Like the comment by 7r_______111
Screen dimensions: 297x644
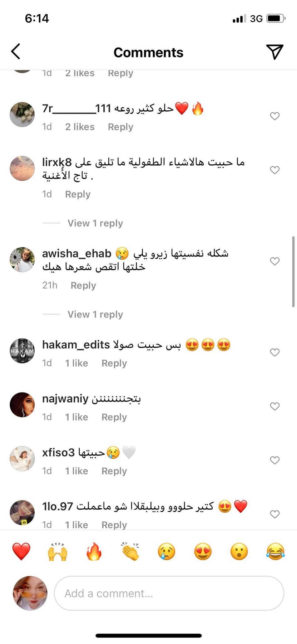click(x=274, y=116)
